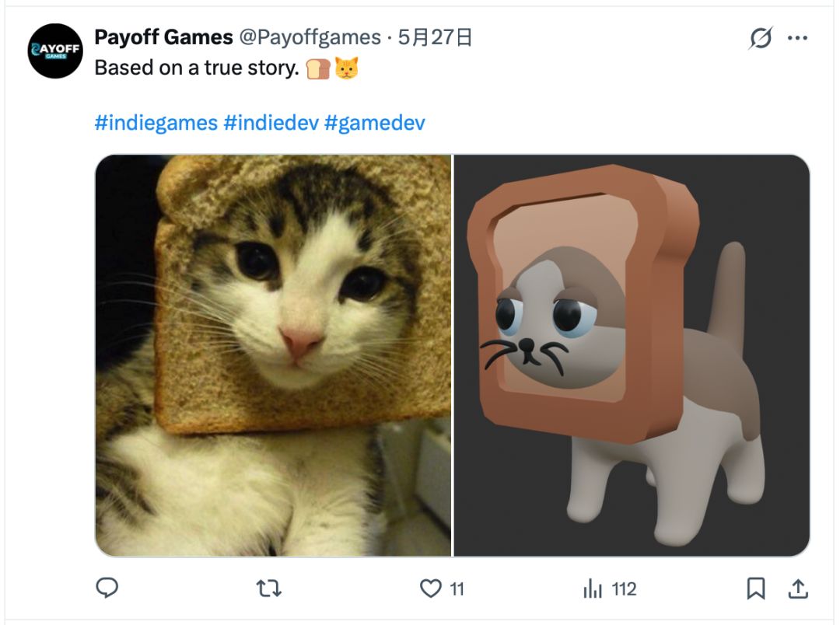Visit the #gamedev hashtag page
This screenshot has height=625, width=840.
pyautogui.click(x=374, y=123)
